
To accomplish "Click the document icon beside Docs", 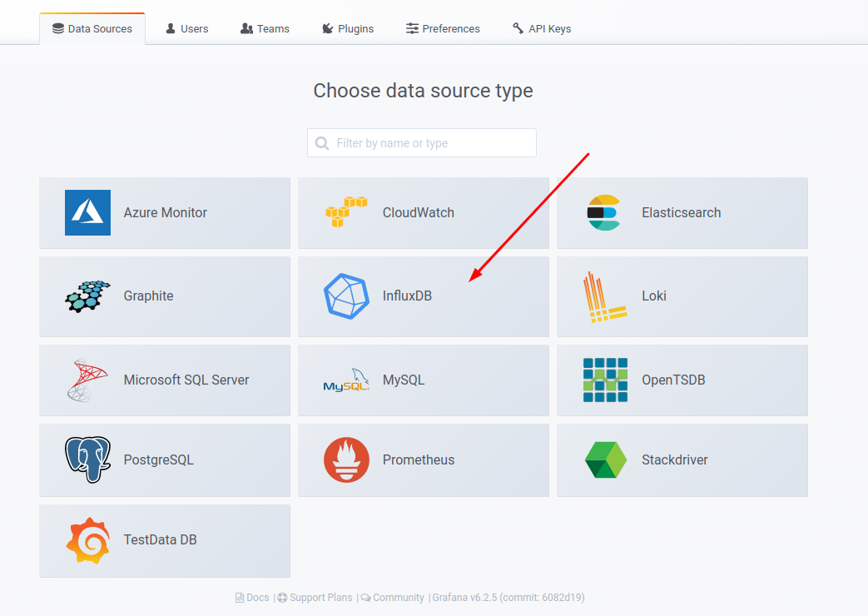I will point(240,598).
